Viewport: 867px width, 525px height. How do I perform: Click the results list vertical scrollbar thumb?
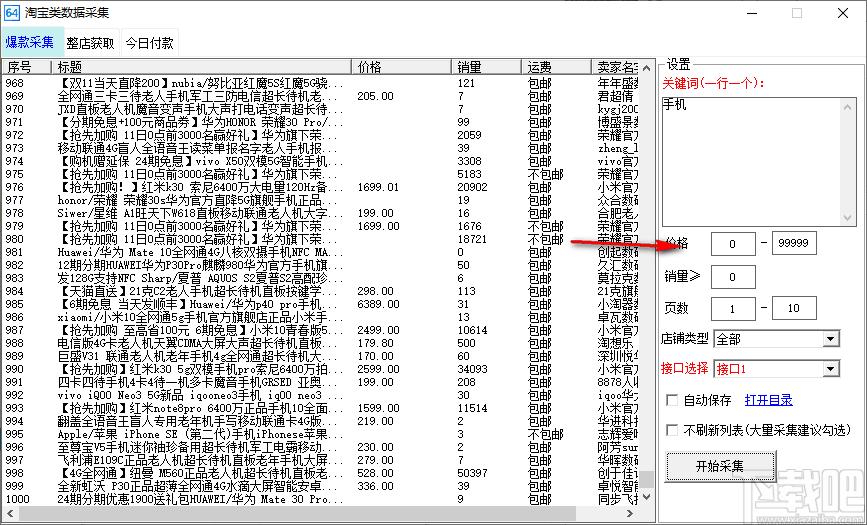click(647, 479)
